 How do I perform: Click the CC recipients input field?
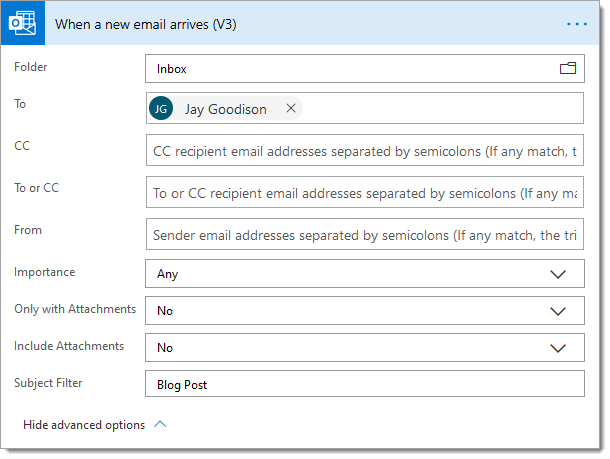click(365, 150)
